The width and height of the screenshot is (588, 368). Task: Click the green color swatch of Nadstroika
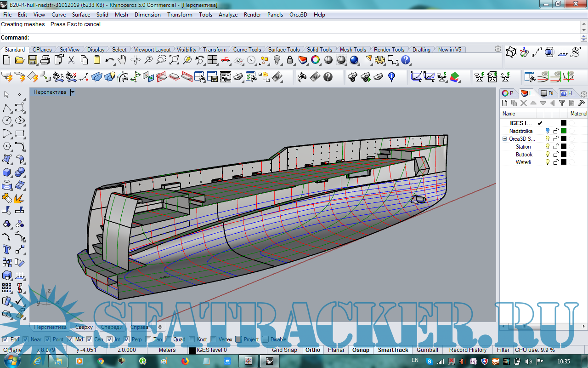click(564, 131)
